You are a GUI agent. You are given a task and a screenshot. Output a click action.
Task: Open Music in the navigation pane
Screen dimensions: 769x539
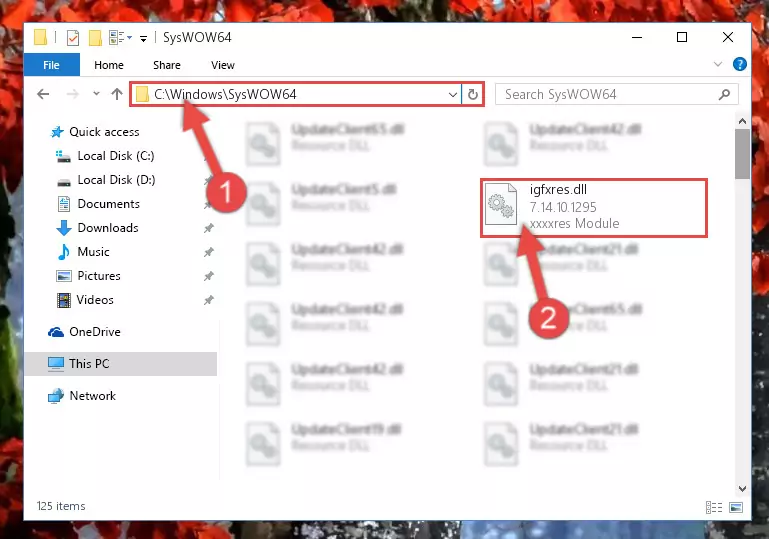pyautogui.click(x=93, y=252)
